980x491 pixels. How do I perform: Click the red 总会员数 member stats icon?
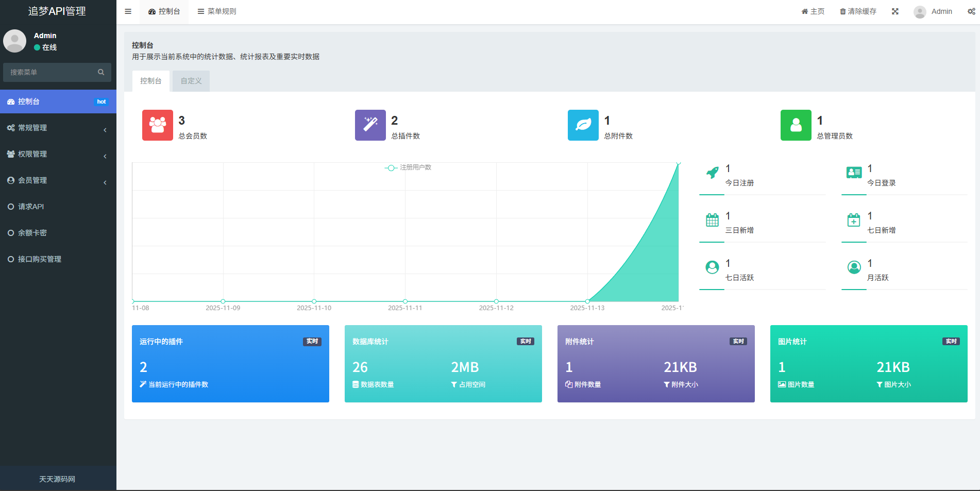[x=157, y=125]
